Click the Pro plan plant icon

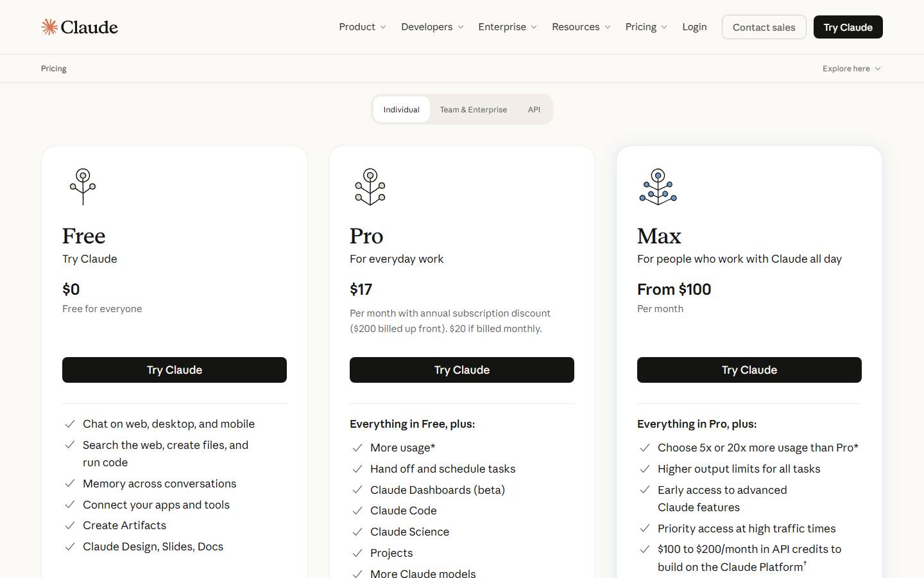[x=370, y=187]
